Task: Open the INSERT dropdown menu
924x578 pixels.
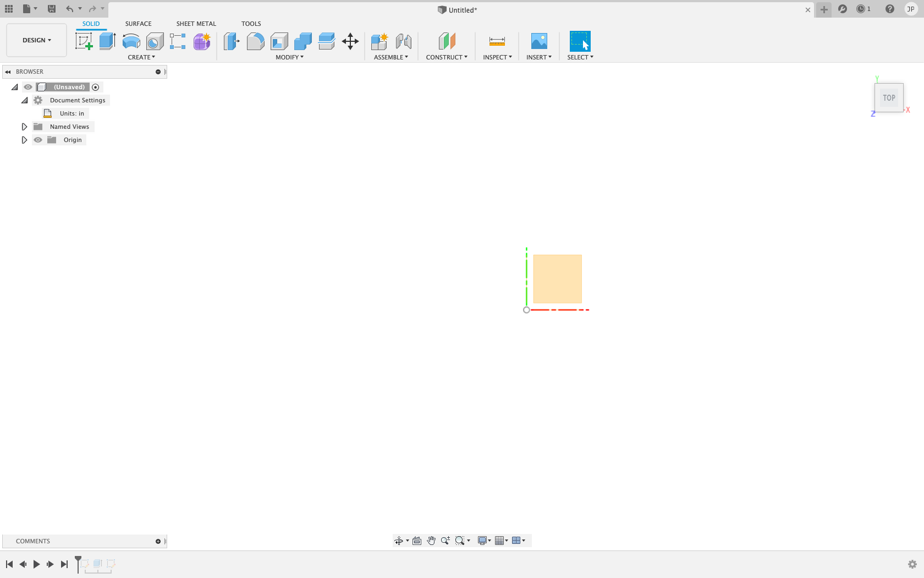Action: coord(539,57)
